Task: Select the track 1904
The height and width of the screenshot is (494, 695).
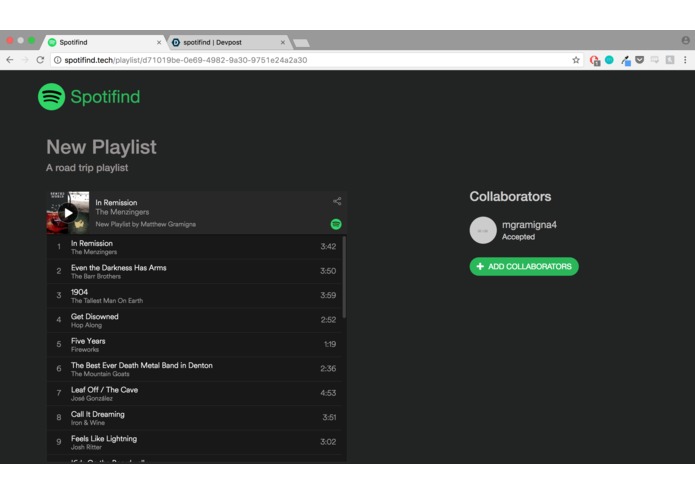Action: click(x=194, y=296)
